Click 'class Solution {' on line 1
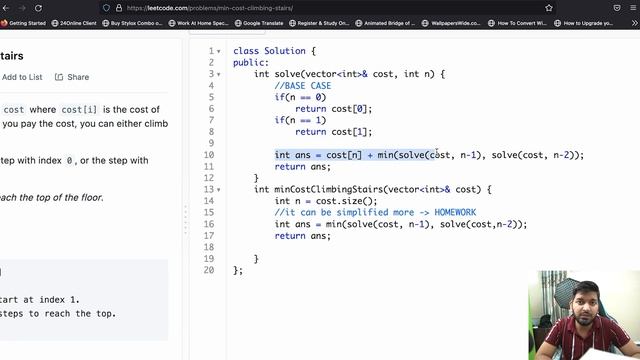 (x=274, y=51)
